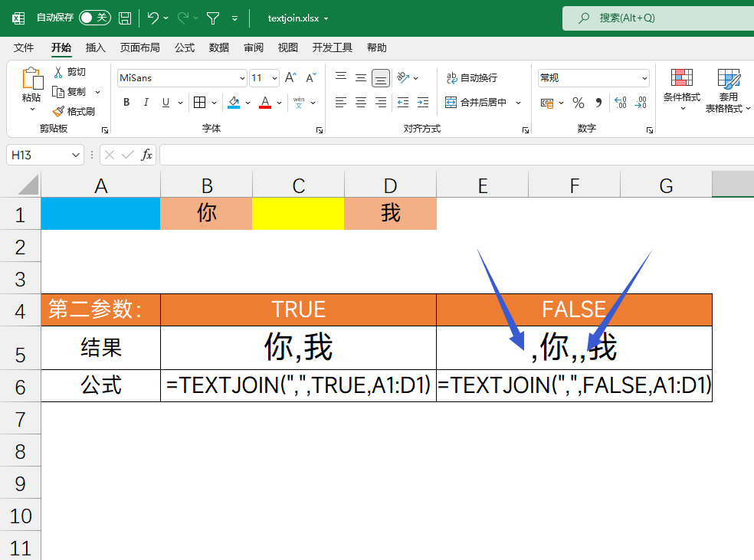This screenshot has width=754, height=560.
Task: Toggle Bold formatting
Action: (x=126, y=102)
